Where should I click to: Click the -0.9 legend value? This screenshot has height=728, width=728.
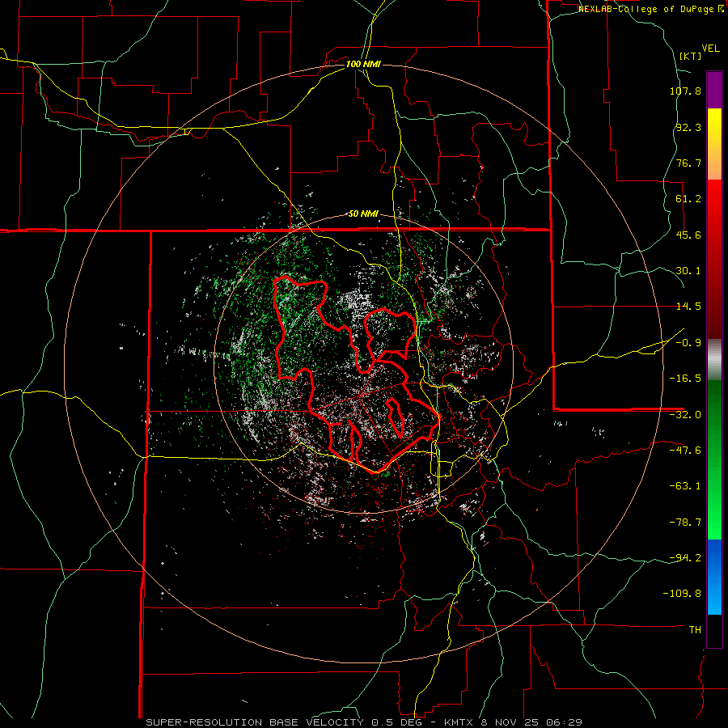(x=688, y=343)
